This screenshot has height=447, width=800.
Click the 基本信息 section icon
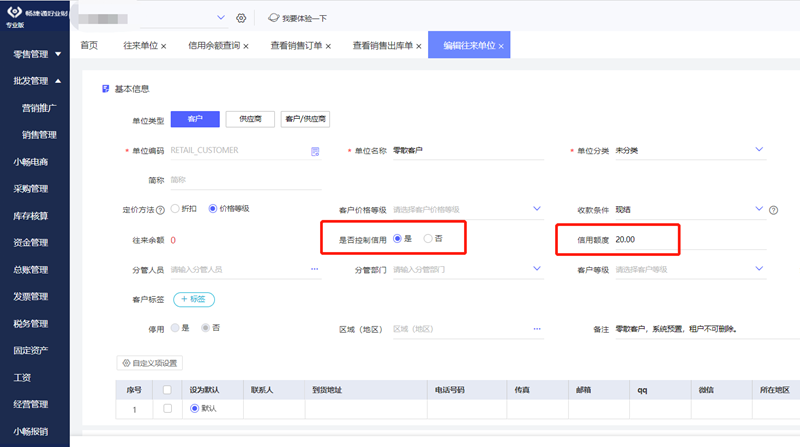(106, 89)
